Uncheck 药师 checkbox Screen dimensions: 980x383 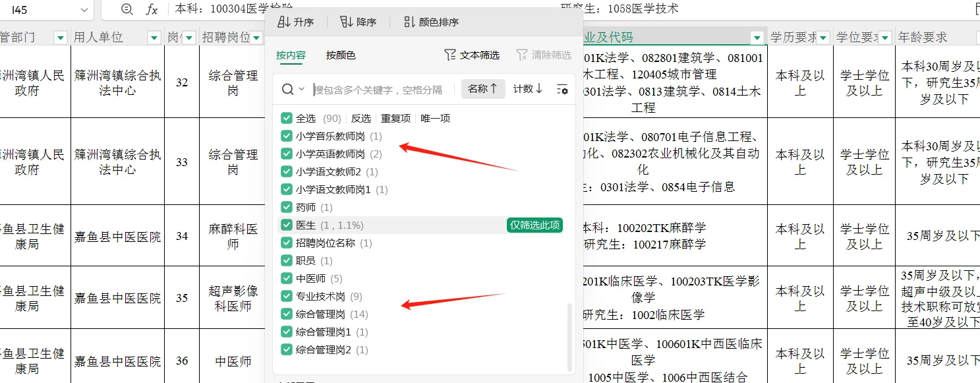(x=286, y=207)
